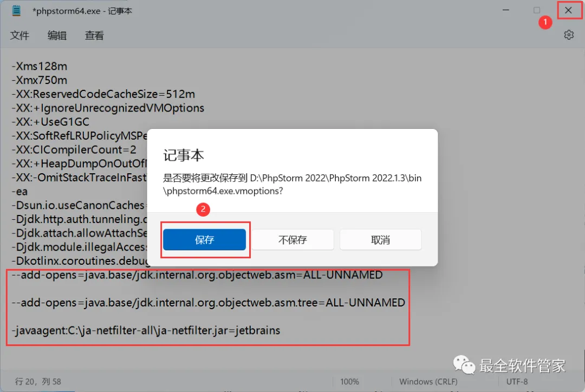Viewport: 585px width, 392px height.
Task: Click the 行 20, 列 58 position indicator
Action: 38,382
